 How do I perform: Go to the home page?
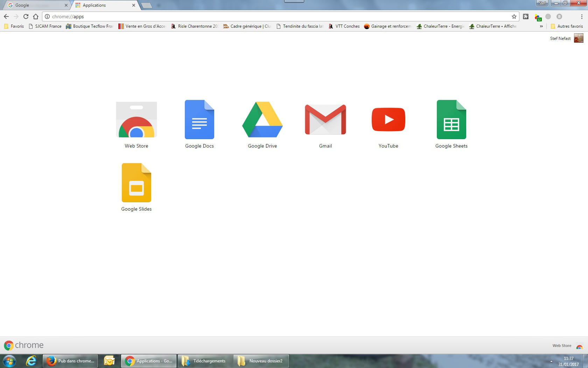point(36,16)
